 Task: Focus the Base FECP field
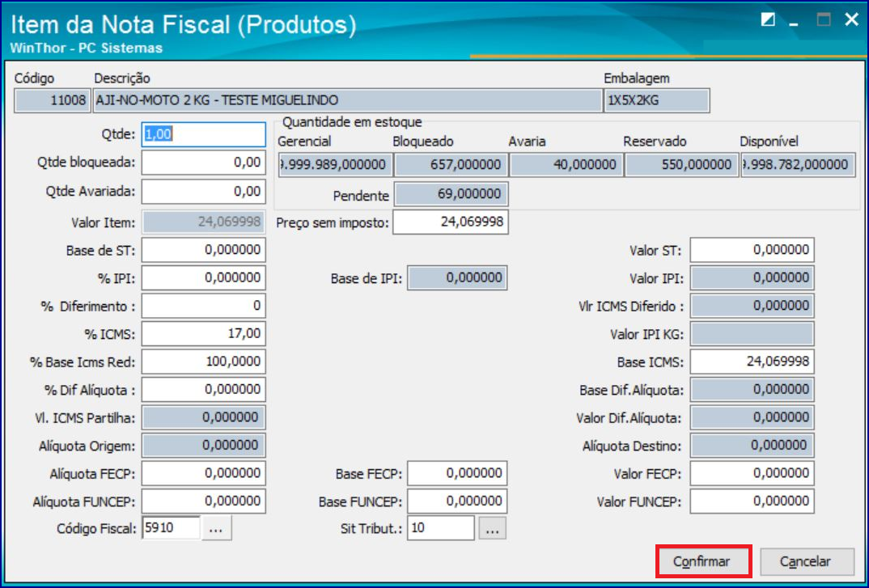(457, 473)
